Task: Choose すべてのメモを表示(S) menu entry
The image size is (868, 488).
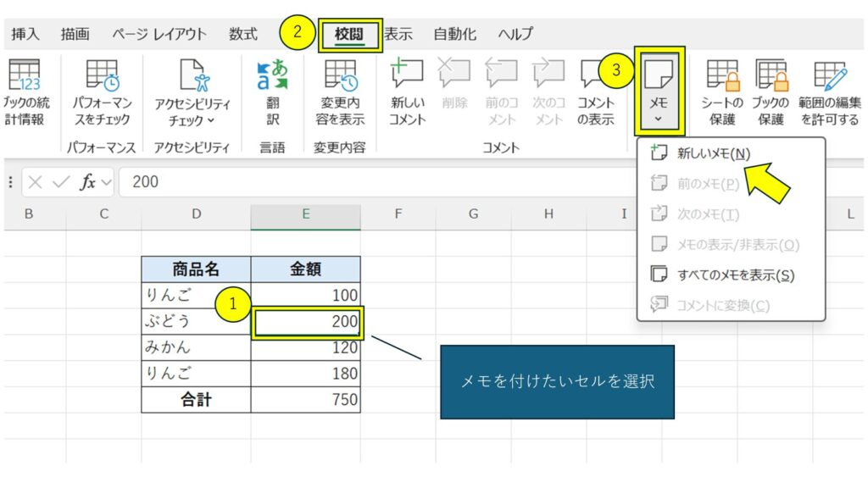Action: (x=735, y=275)
